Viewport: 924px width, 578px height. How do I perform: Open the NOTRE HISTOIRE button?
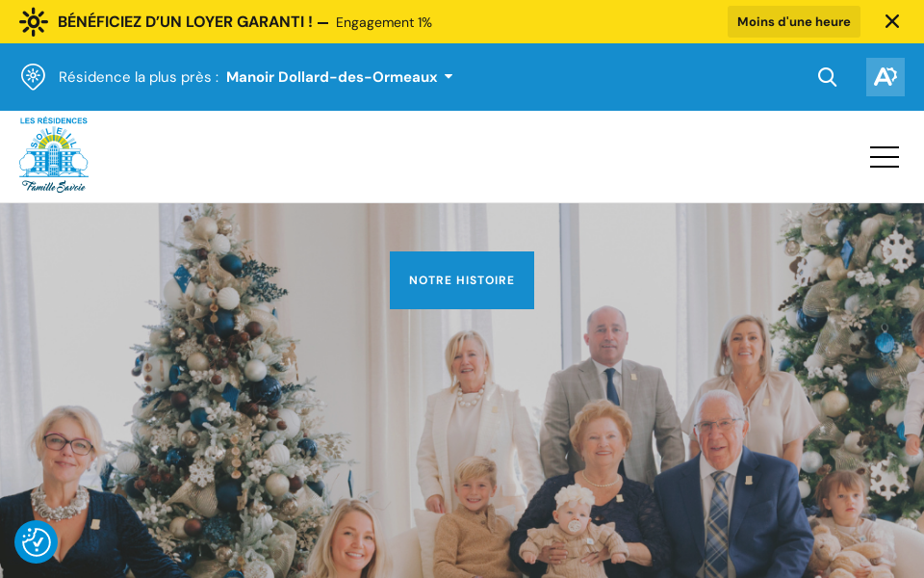pyautogui.click(x=461, y=280)
